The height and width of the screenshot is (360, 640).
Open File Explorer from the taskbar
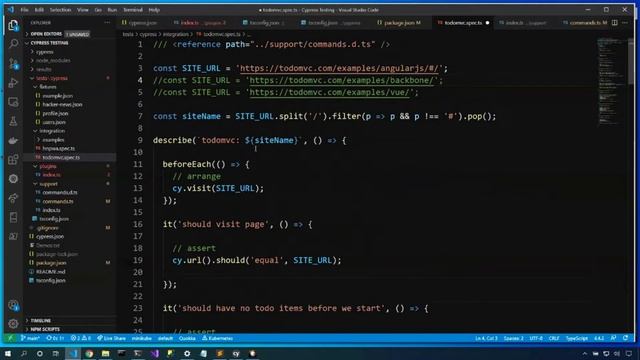click(x=105, y=353)
